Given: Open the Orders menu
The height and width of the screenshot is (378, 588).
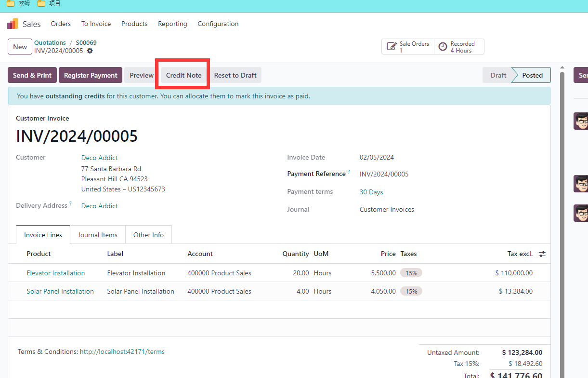Looking at the screenshot, I should pyautogui.click(x=61, y=24).
